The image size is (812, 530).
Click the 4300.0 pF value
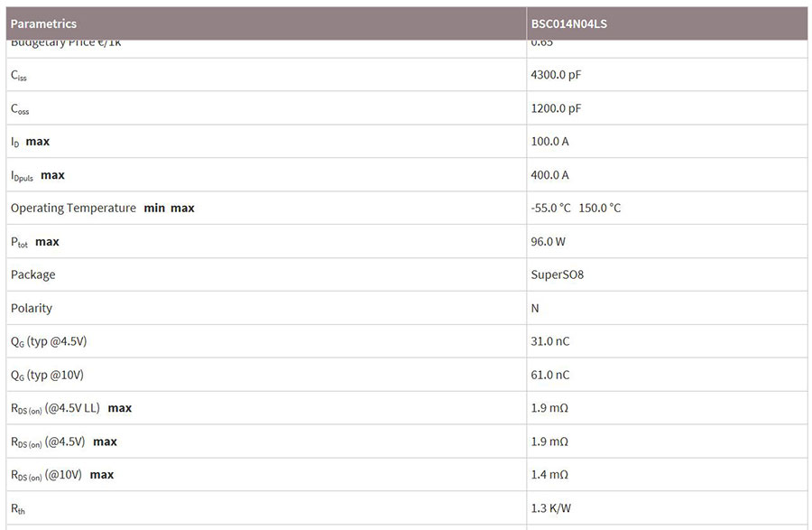tap(556, 75)
